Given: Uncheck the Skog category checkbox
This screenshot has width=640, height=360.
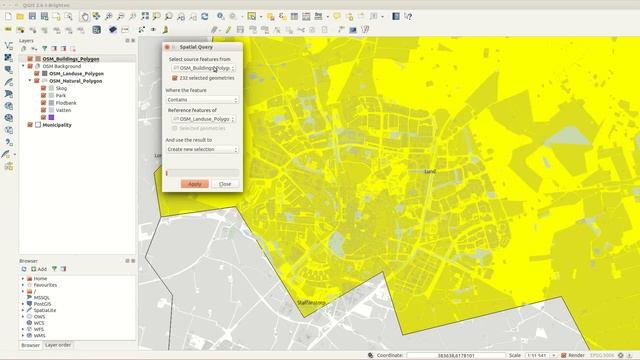Looking at the screenshot, I should (44, 88).
